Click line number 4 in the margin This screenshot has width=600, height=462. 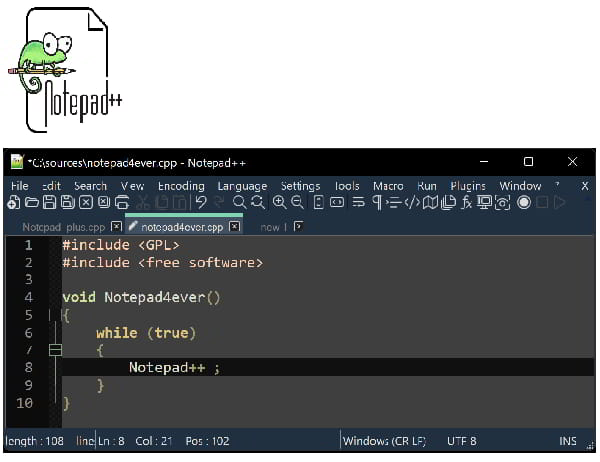point(29,297)
